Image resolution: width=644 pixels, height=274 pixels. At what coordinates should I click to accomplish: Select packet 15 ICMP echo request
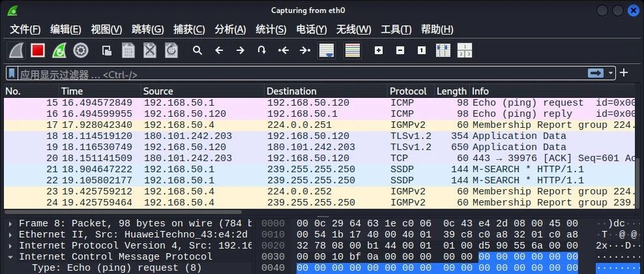click(x=319, y=102)
